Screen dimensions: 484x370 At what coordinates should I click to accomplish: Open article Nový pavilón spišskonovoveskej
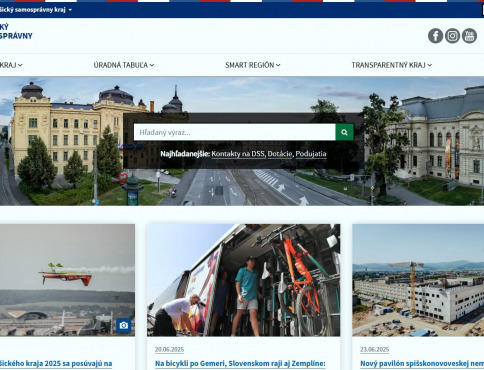[422, 363]
